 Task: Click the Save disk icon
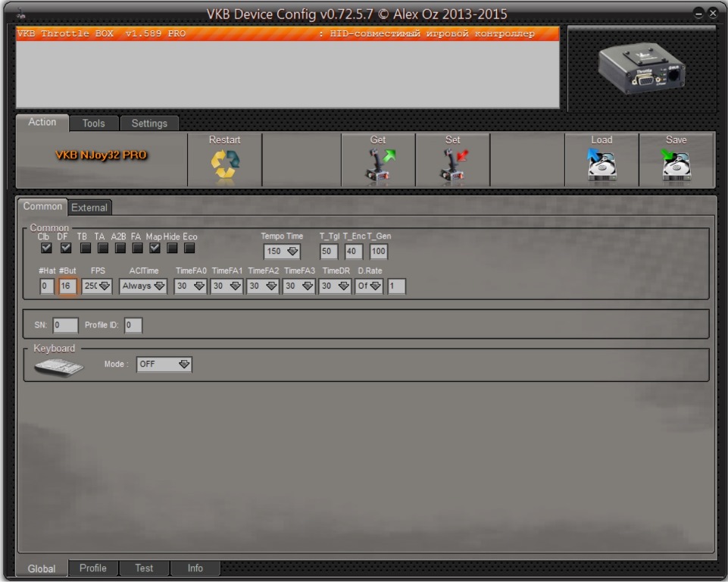(x=676, y=165)
